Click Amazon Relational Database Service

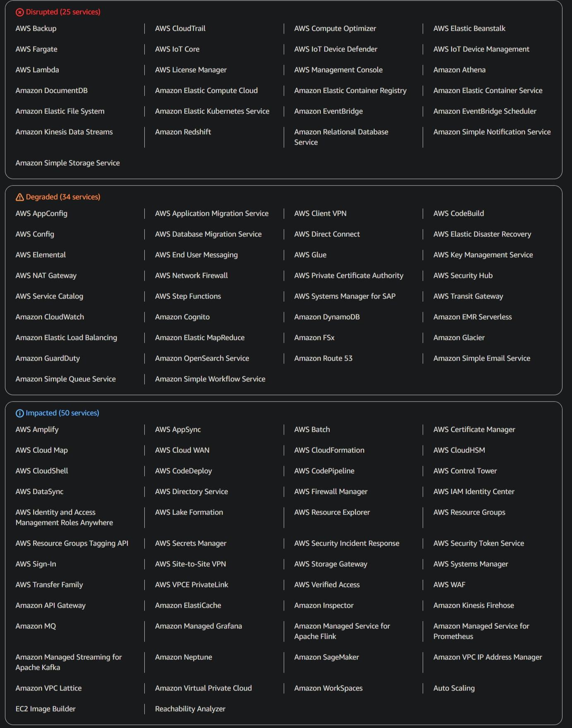click(341, 137)
